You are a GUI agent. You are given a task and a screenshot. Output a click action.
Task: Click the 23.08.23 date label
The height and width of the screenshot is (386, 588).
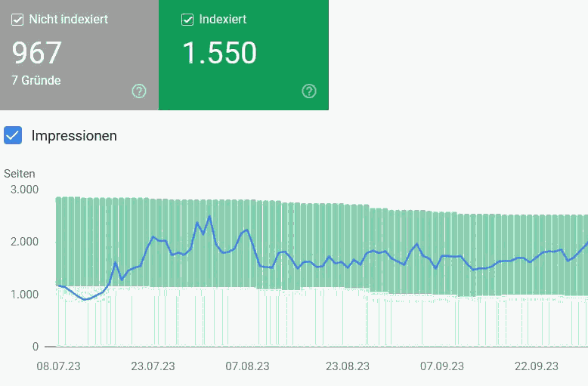(348, 366)
